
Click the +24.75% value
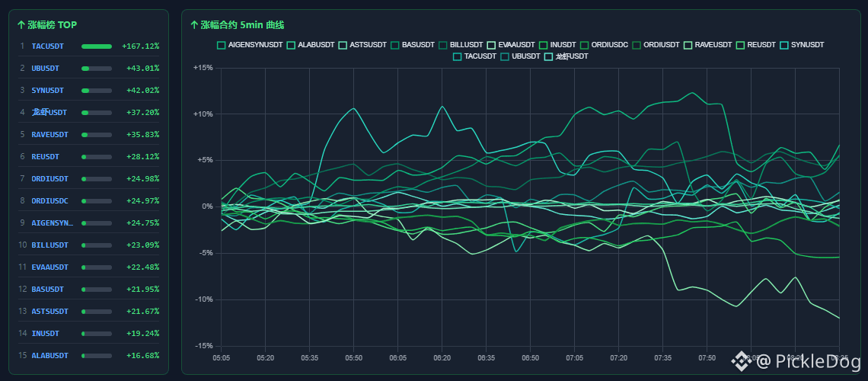click(x=143, y=223)
